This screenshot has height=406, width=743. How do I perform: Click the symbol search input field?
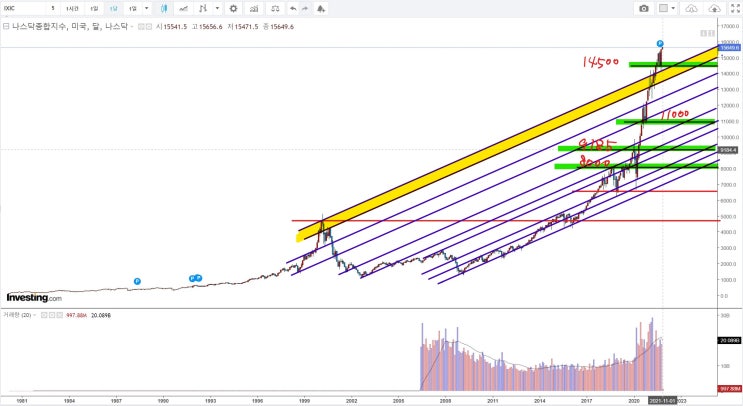[24, 9]
